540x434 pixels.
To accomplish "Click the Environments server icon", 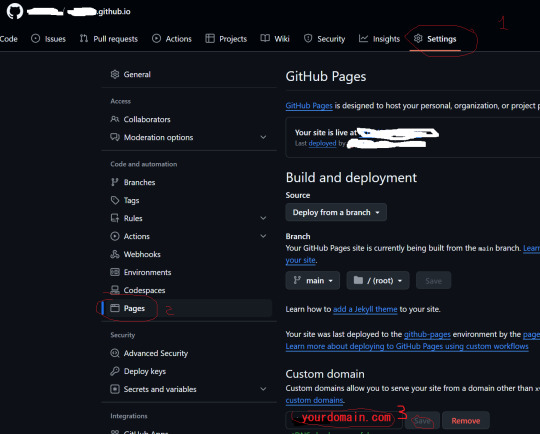I will (x=115, y=272).
